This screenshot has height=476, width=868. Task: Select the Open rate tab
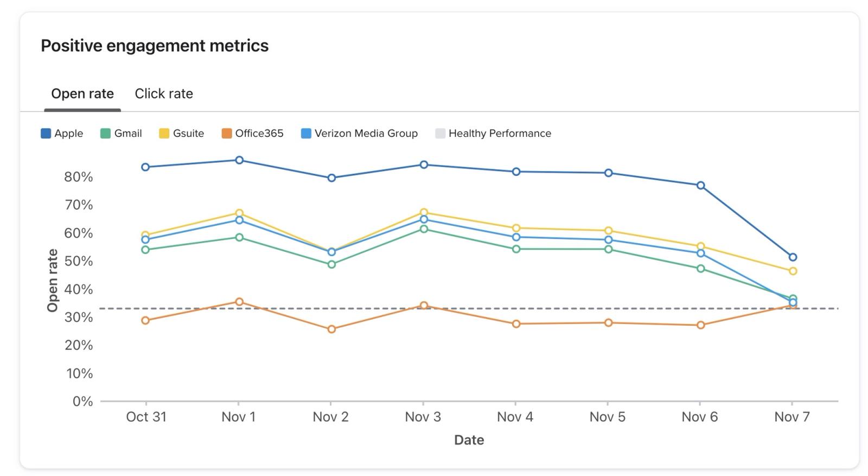82,93
